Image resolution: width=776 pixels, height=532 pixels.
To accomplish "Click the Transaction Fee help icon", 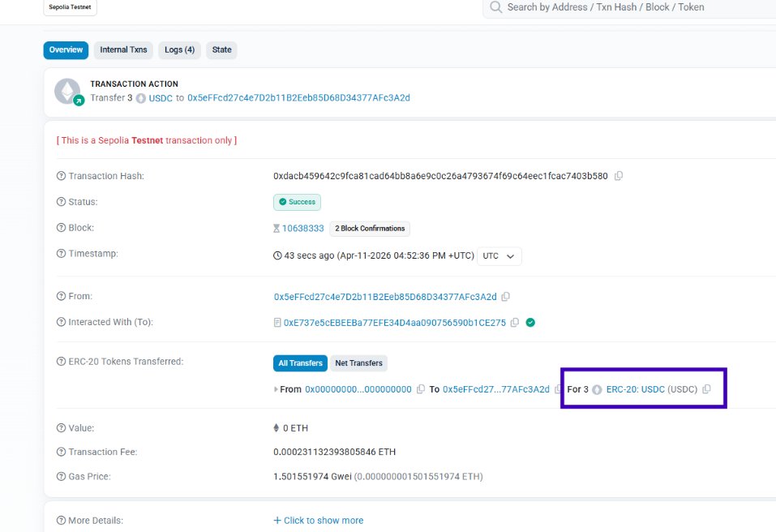I will [x=61, y=452].
